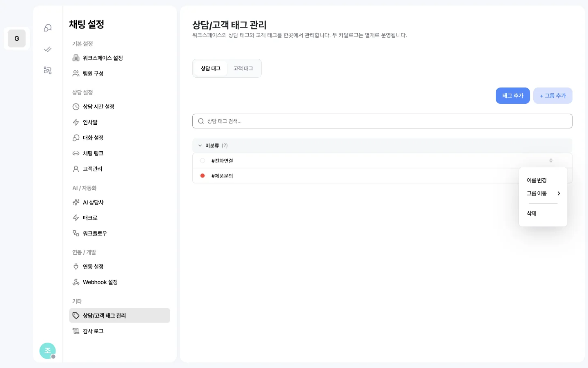The image size is (588, 368).
Task: Click the lightning icon beside 인사말
Action: tap(76, 122)
